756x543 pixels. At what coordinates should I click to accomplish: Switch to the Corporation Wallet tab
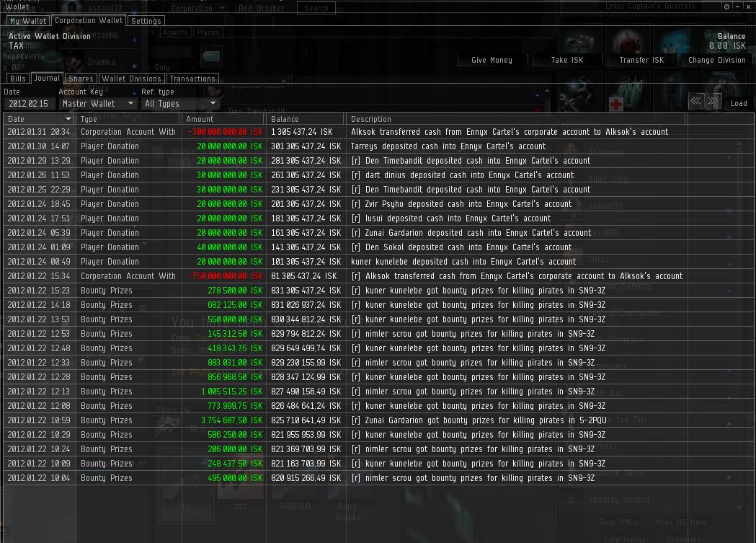(89, 20)
